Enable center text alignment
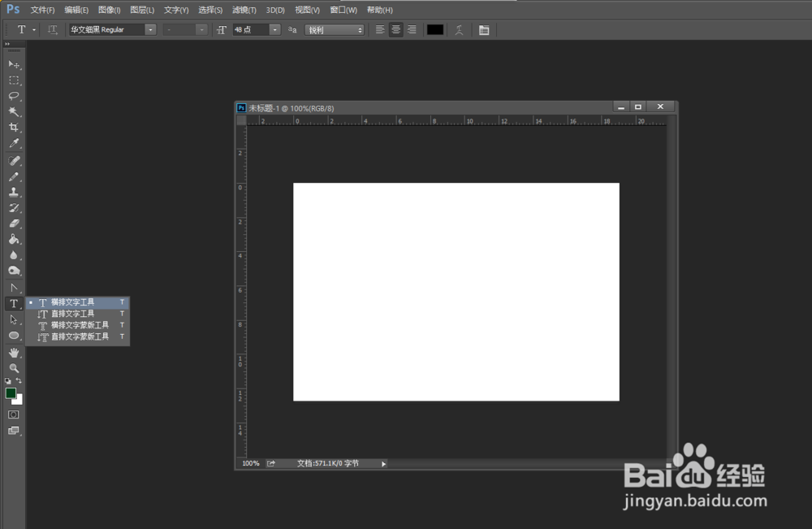The width and height of the screenshot is (812, 529). (x=395, y=30)
